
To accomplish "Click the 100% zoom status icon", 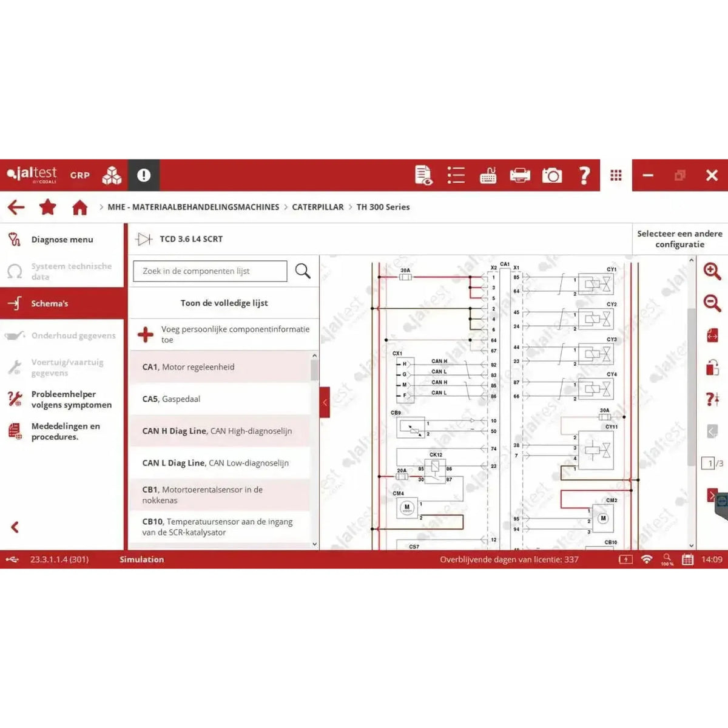I will coord(667,559).
